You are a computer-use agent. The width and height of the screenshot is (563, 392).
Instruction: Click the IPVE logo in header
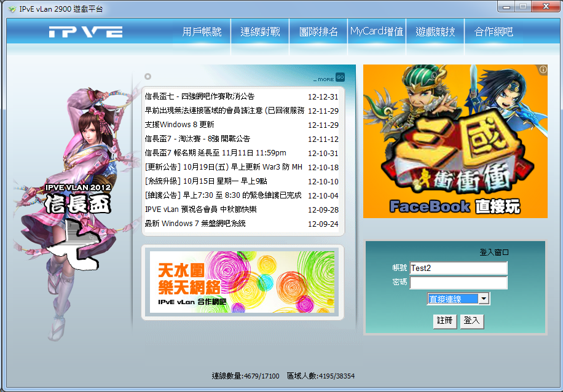click(x=86, y=32)
